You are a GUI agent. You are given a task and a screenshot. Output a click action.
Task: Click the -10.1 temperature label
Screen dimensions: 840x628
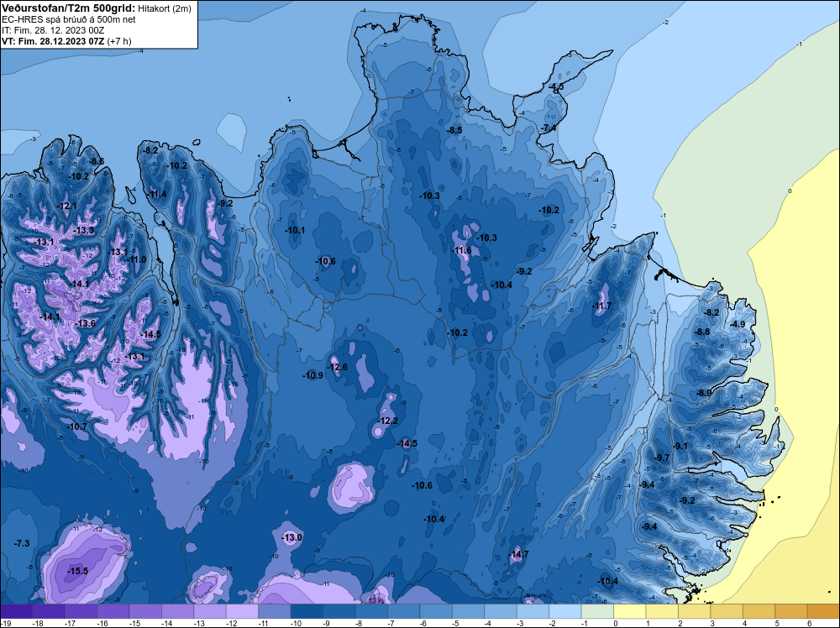coord(295,230)
